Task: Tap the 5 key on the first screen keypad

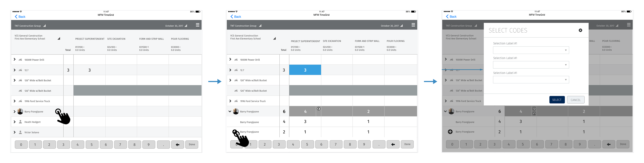Action: [x=92, y=145]
